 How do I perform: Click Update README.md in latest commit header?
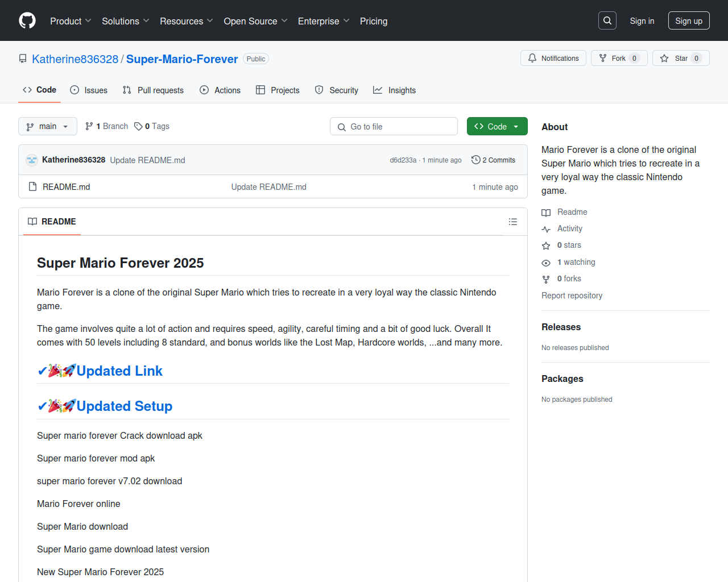(148, 160)
